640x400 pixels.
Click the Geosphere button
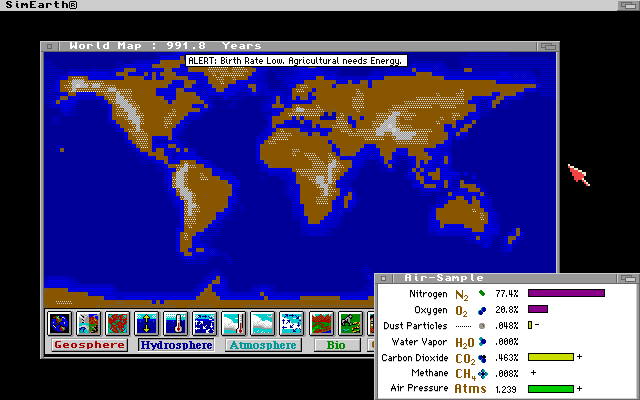click(x=89, y=345)
